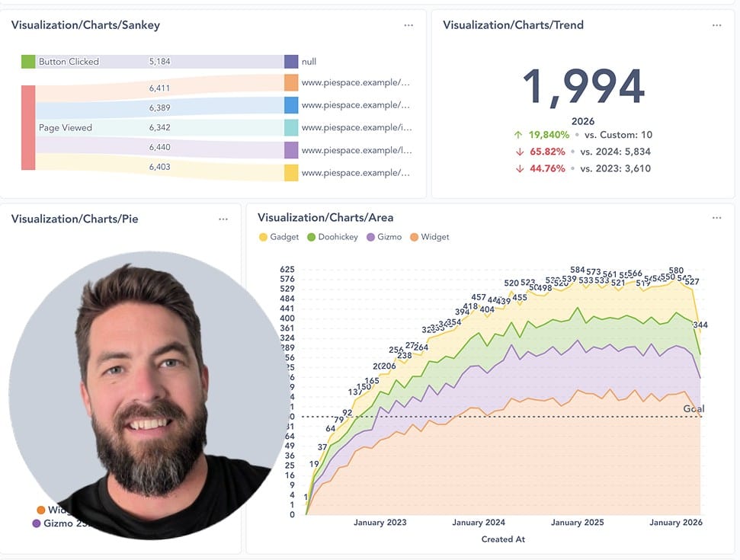
Task: Open the Sankey chart ellipsis menu
Action: 408,25
